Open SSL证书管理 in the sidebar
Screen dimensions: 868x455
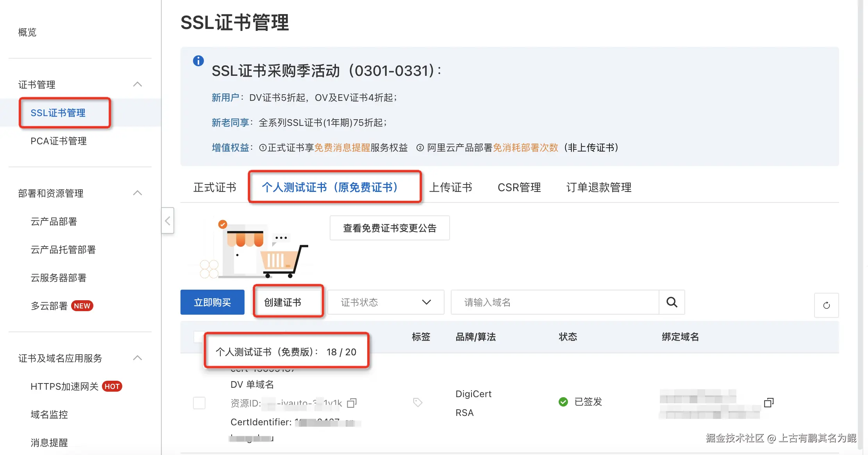pos(58,113)
